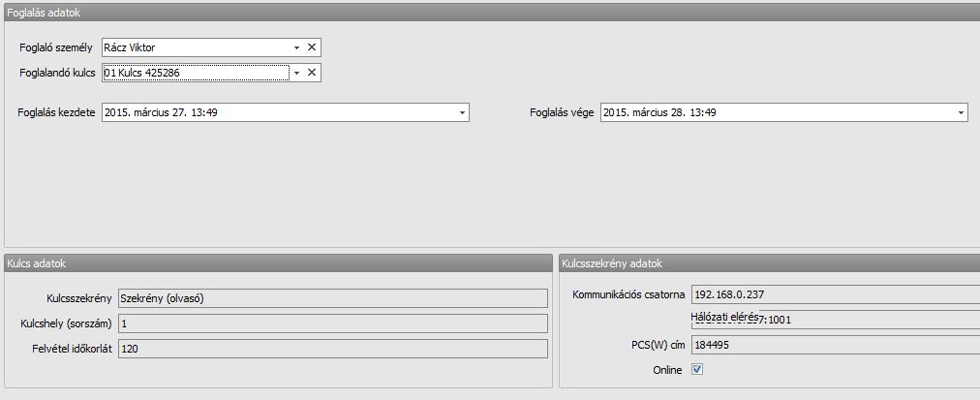Click the Kulcshely (sorszám) field
The image size is (980, 400).
332,323
